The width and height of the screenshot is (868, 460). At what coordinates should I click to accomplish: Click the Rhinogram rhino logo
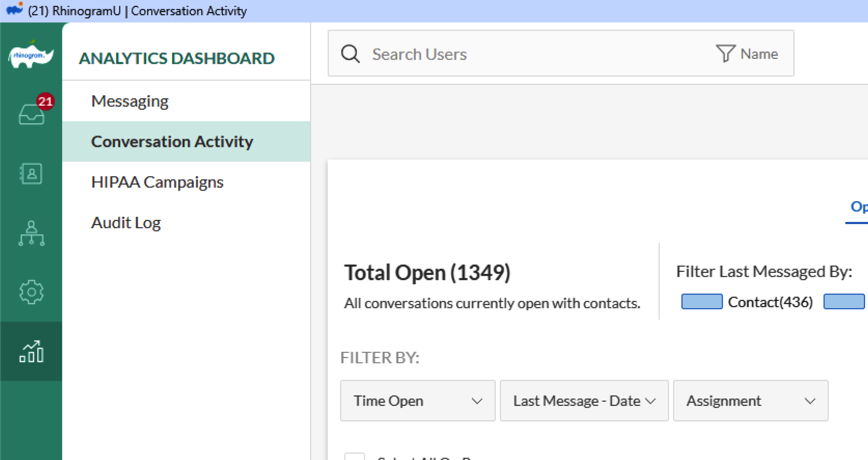31,57
